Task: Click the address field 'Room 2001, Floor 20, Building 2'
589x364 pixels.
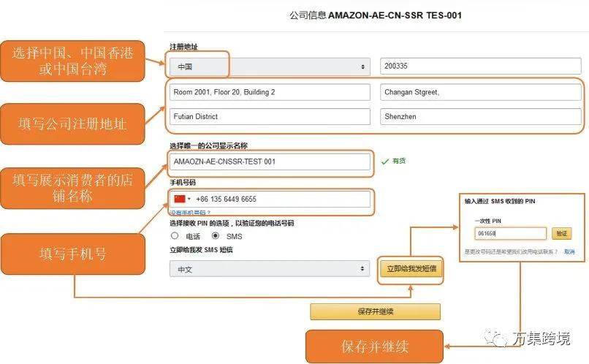Action: tap(270, 92)
